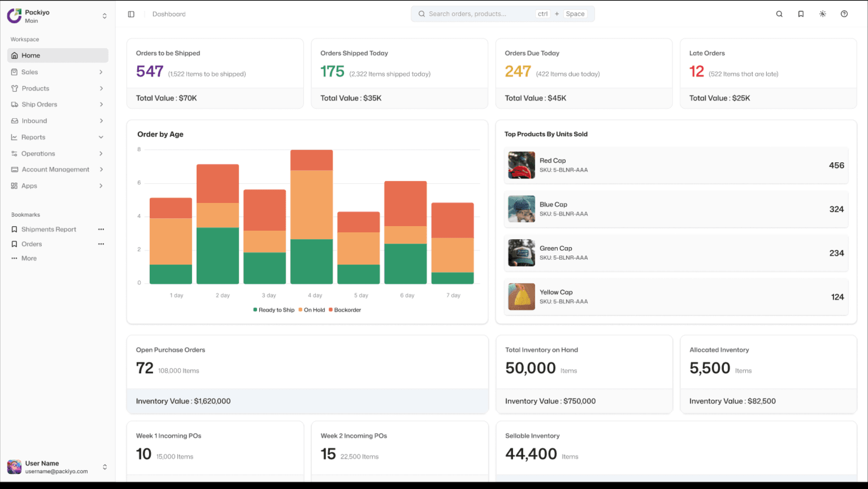Click the Blue Cap product thumbnail
The image size is (868, 489).
(521, 209)
